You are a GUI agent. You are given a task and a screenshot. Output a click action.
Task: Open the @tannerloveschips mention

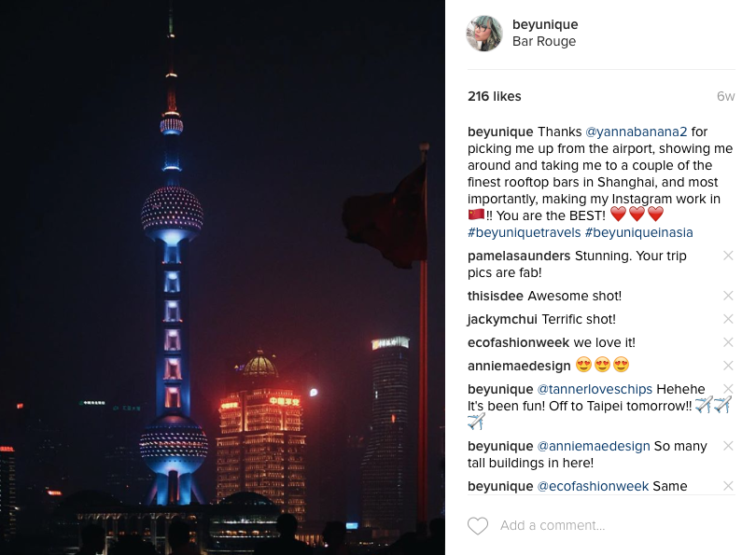coord(595,389)
